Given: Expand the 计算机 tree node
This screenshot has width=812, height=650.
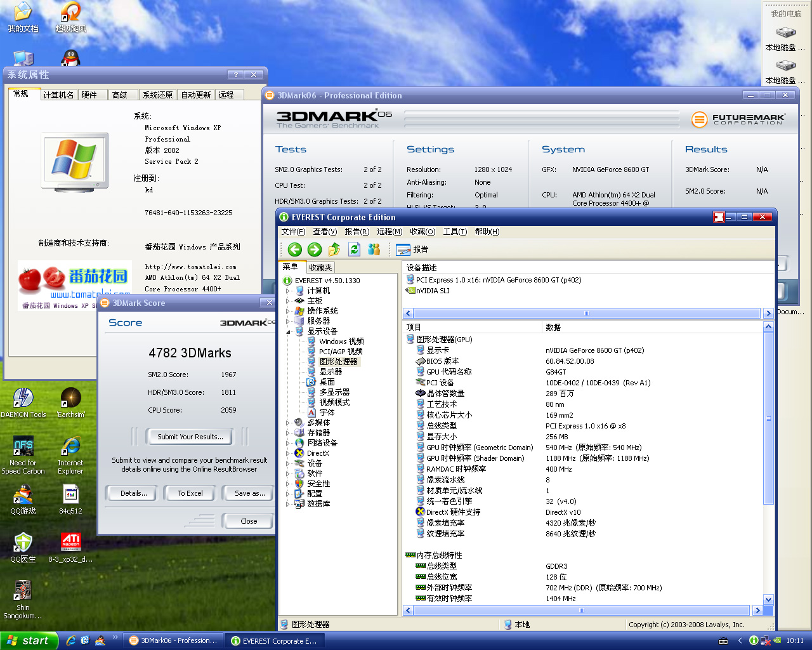Looking at the screenshot, I should pyautogui.click(x=287, y=291).
